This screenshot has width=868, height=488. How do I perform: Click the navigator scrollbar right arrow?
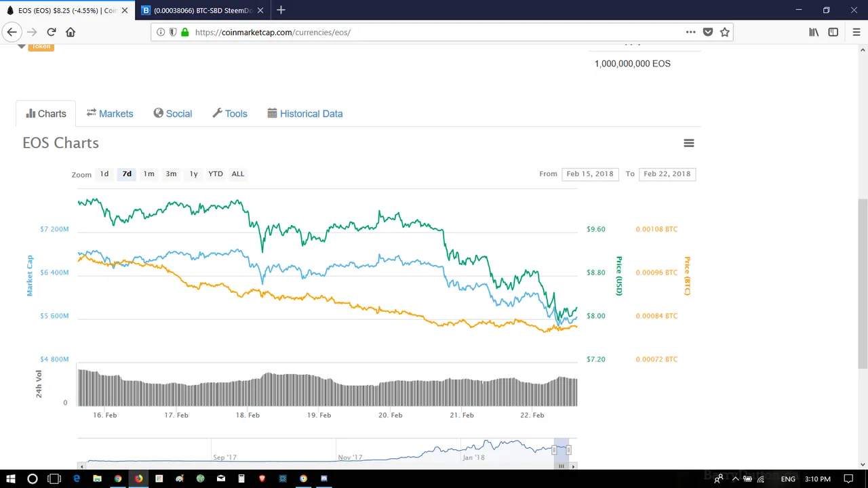click(x=573, y=466)
